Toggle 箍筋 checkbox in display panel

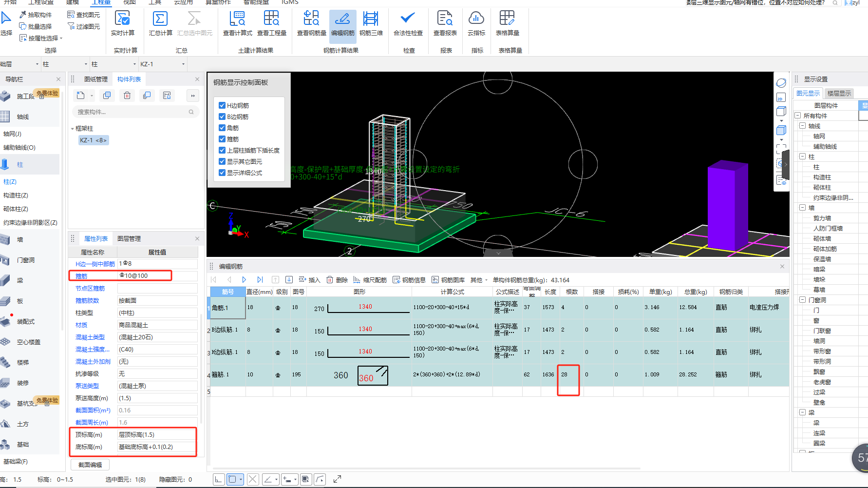click(222, 139)
